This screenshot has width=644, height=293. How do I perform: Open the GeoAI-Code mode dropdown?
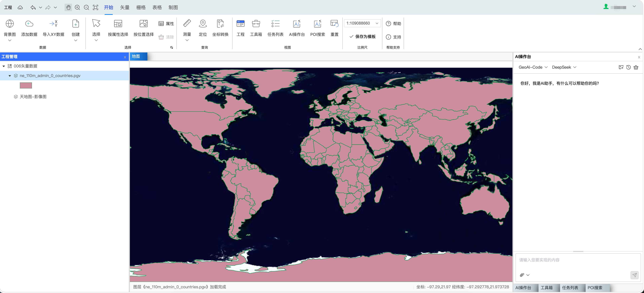click(533, 67)
